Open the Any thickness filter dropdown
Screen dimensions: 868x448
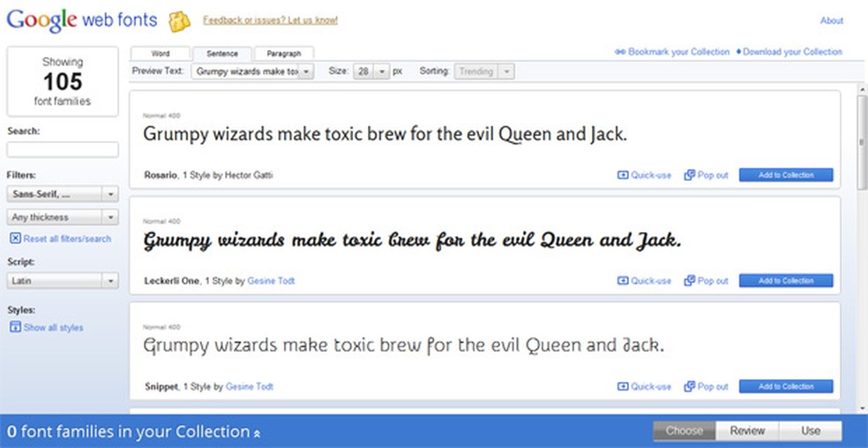(x=63, y=217)
